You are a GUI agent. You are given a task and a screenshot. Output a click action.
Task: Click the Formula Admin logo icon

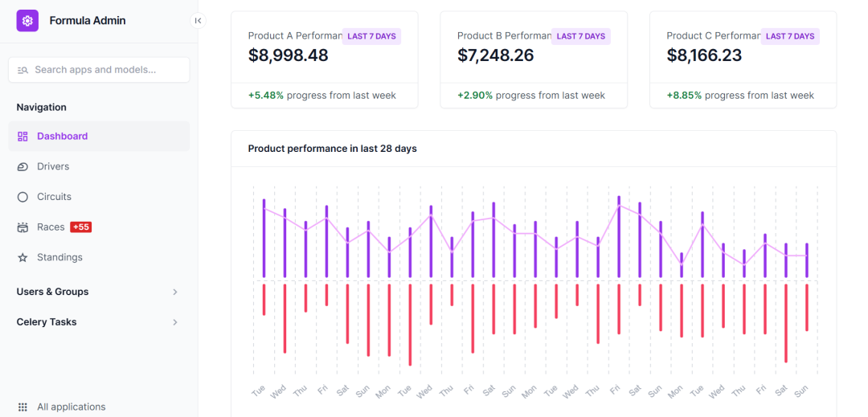[27, 21]
